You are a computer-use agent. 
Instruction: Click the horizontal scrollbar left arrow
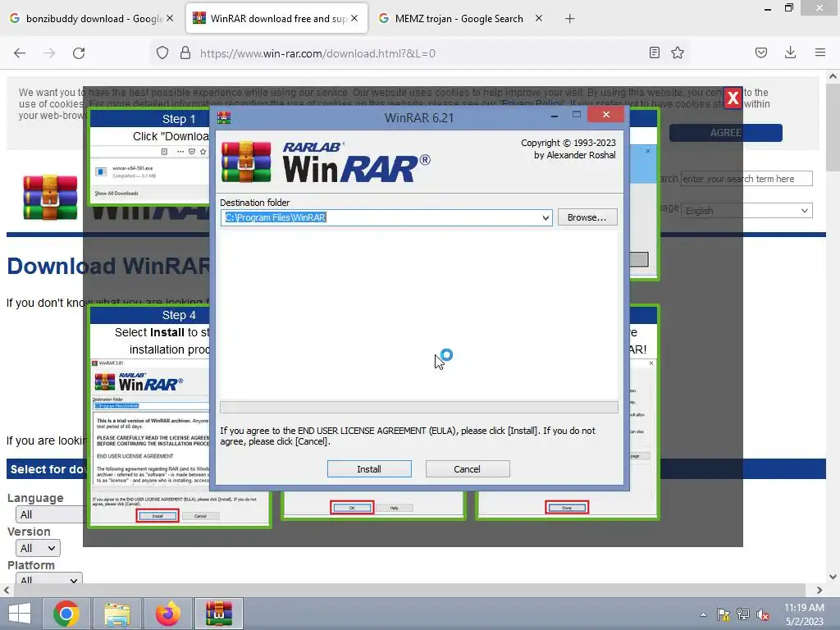[x=7, y=590]
